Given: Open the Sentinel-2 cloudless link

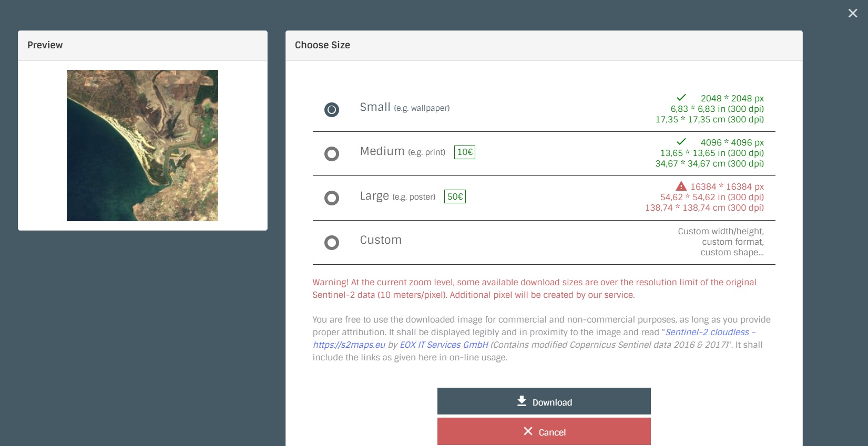Looking at the screenshot, I should point(707,332).
